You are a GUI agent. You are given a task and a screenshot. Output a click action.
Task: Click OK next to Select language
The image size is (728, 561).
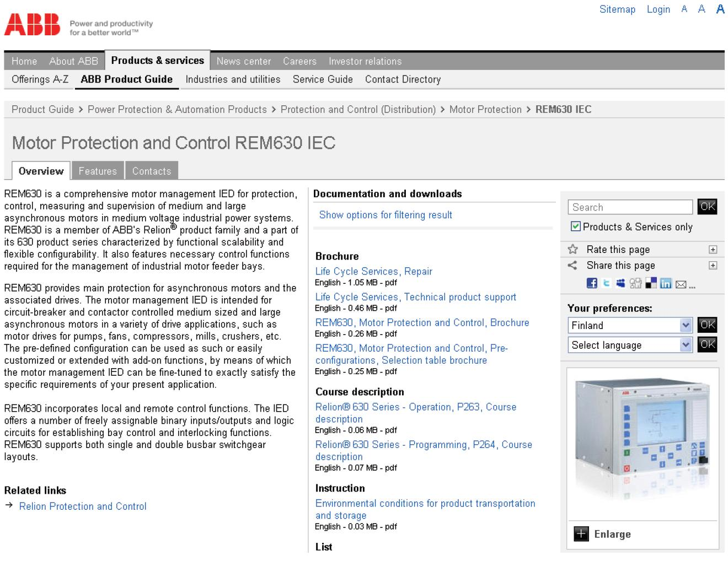(707, 344)
